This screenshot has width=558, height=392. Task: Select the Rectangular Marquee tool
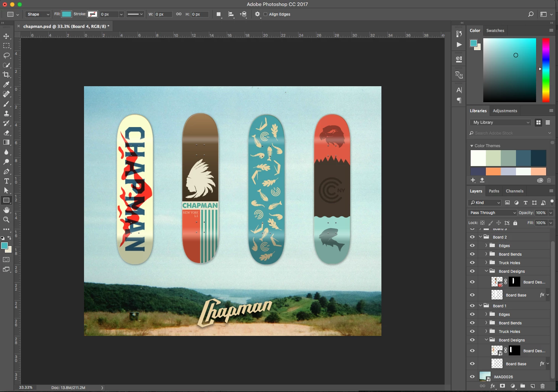(6, 46)
